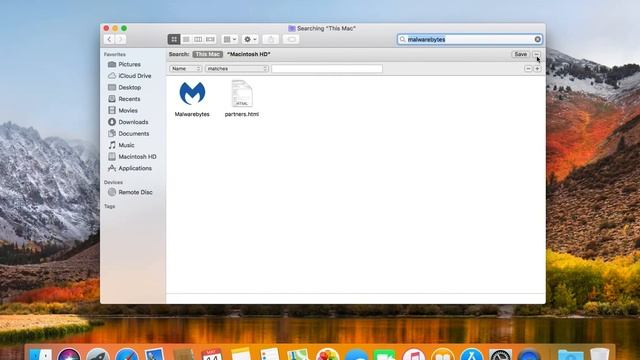The height and width of the screenshot is (360, 640).
Task: Open the App Store from the Dock
Action: coord(472,354)
